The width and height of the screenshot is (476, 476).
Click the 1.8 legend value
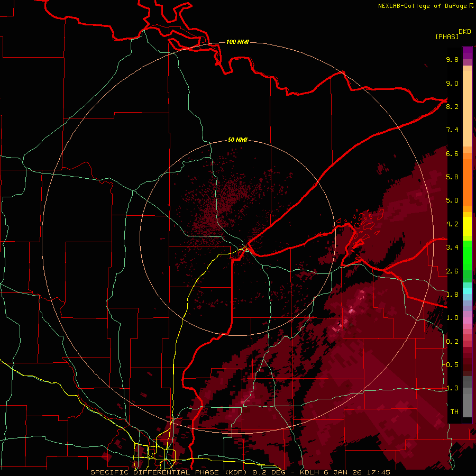click(x=452, y=295)
